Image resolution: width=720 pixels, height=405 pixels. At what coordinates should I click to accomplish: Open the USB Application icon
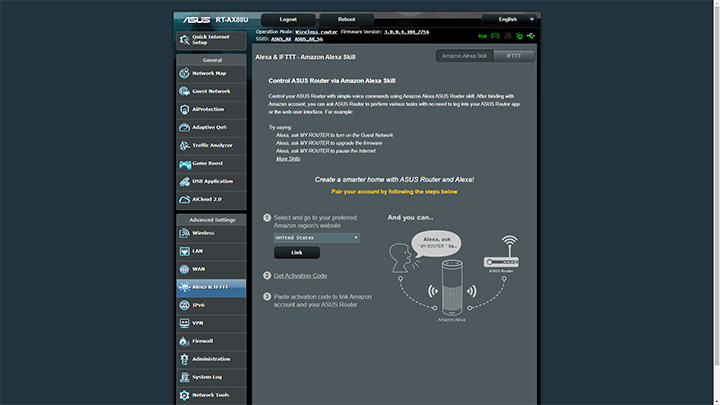185,181
